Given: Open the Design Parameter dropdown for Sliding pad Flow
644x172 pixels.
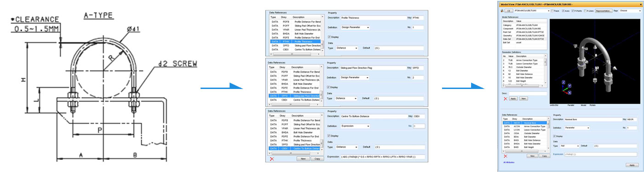Looking at the screenshot, I should (x=355, y=77).
